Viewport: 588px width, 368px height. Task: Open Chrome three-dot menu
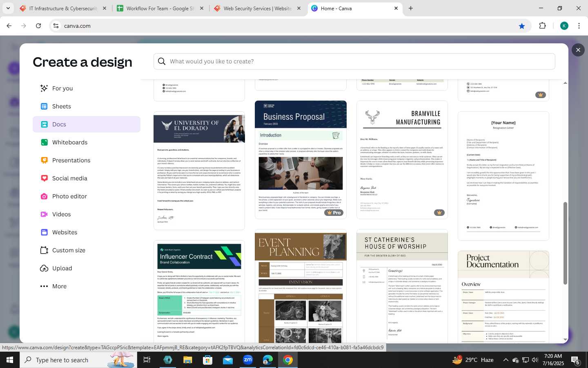[x=579, y=26]
